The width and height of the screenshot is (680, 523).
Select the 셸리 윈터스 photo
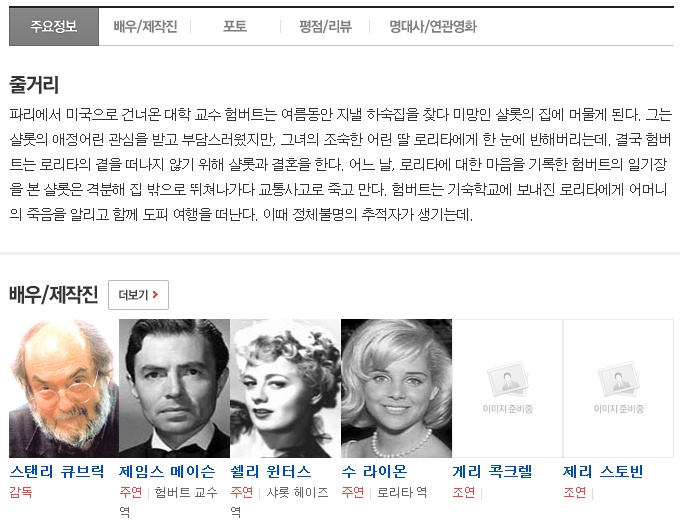click(285, 388)
